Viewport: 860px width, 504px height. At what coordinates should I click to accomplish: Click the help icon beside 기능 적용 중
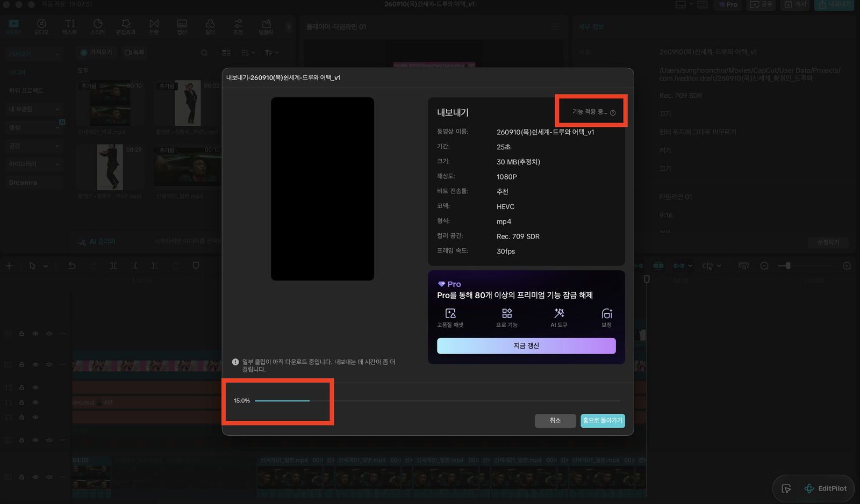(613, 113)
